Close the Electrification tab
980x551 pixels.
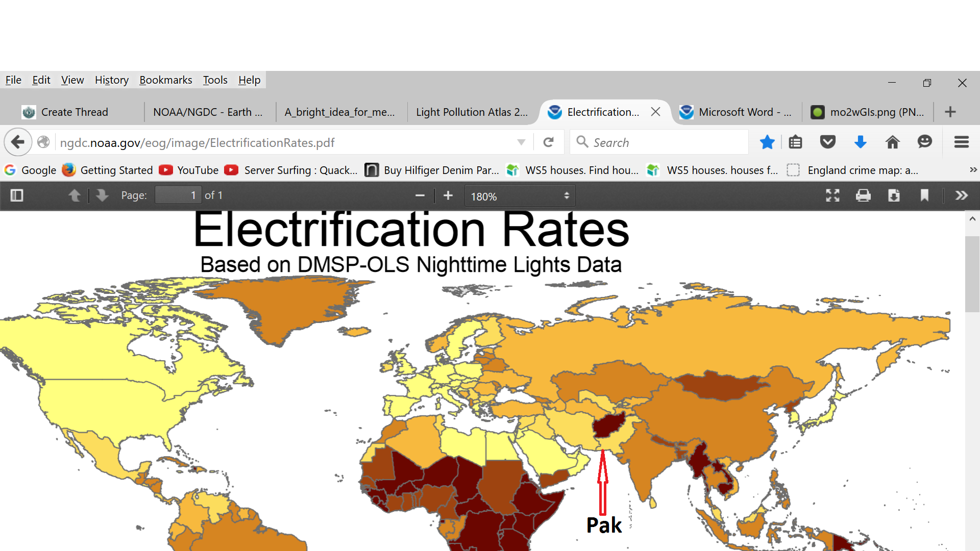pyautogui.click(x=656, y=112)
